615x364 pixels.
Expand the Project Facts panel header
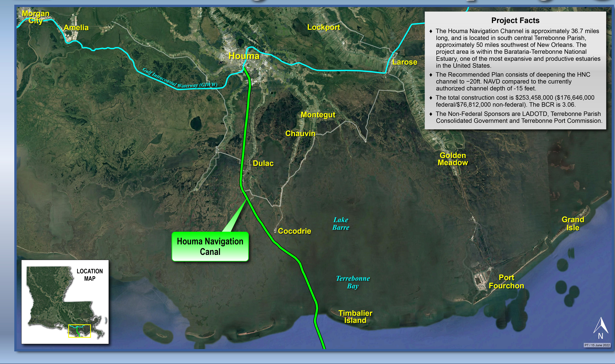click(x=516, y=21)
